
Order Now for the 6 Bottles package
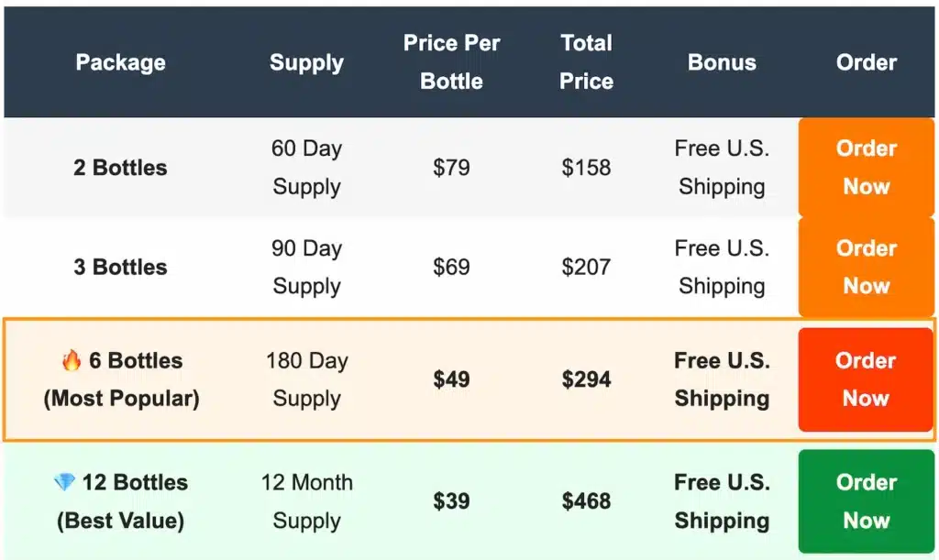click(x=865, y=379)
